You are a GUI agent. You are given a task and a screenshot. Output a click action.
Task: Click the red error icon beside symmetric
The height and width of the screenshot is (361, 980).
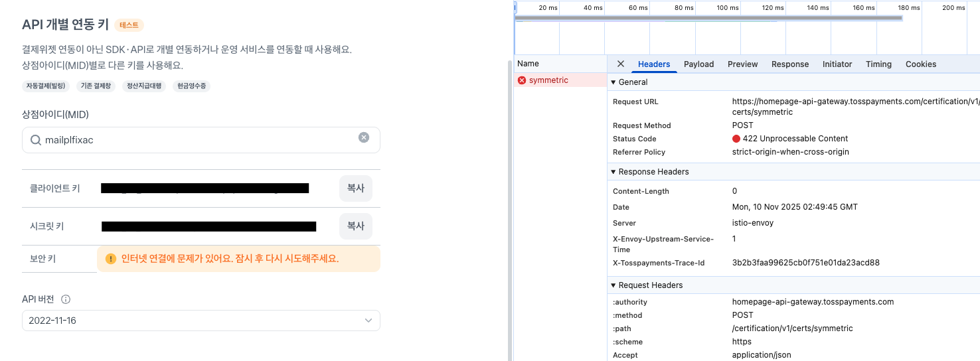(x=522, y=80)
